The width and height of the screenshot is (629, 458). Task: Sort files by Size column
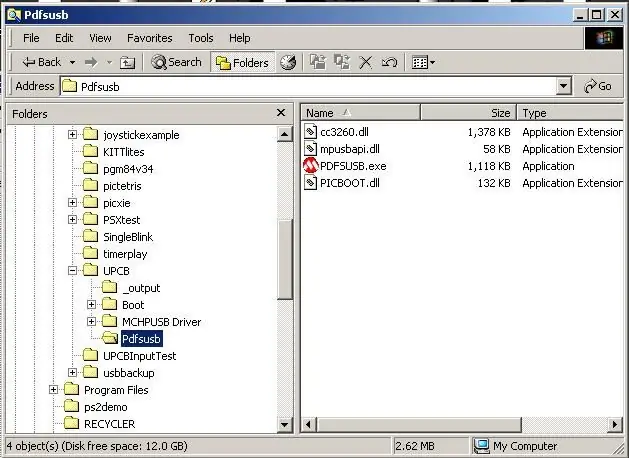[x=468, y=113]
